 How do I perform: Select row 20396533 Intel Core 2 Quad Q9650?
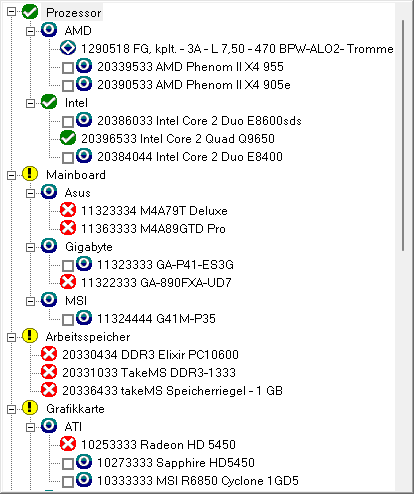pos(178,139)
